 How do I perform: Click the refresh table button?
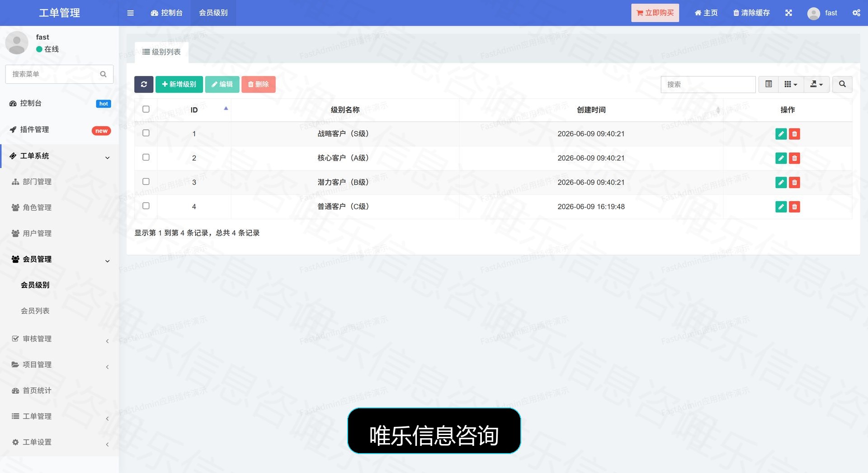(144, 84)
